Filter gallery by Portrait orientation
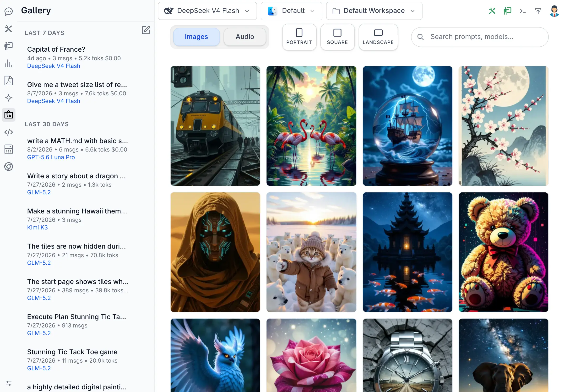 click(299, 37)
